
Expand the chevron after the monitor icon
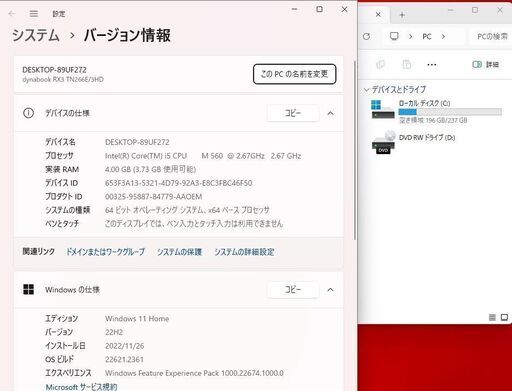(x=411, y=36)
